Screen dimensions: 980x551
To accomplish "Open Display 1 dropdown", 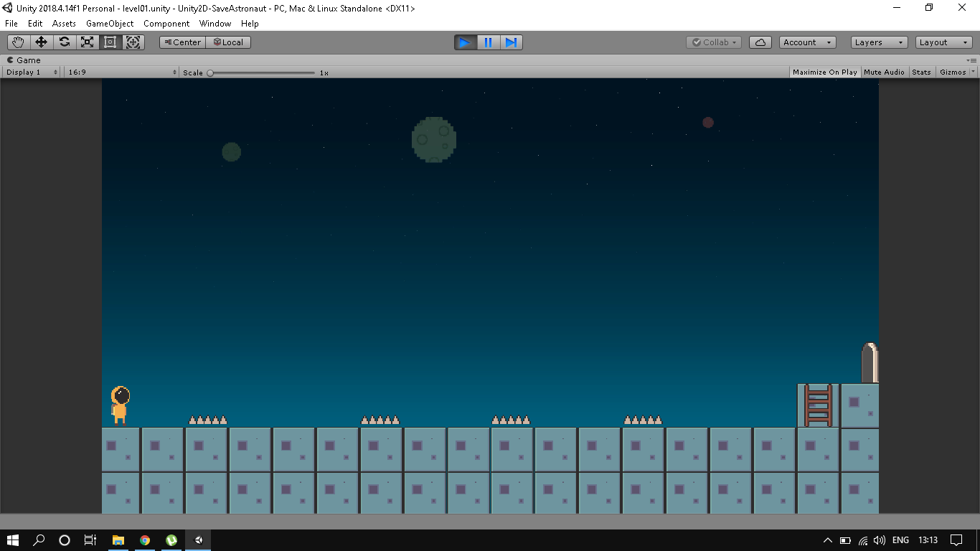I will click(x=32, y=72).
